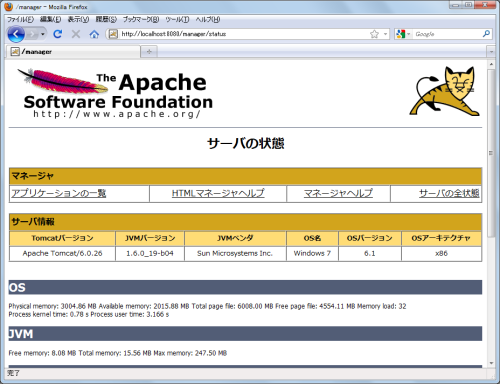The height and width of the screenshot is (384, 500).
Task: Click the scrollbar up arrow
Action: pos(491,64)
